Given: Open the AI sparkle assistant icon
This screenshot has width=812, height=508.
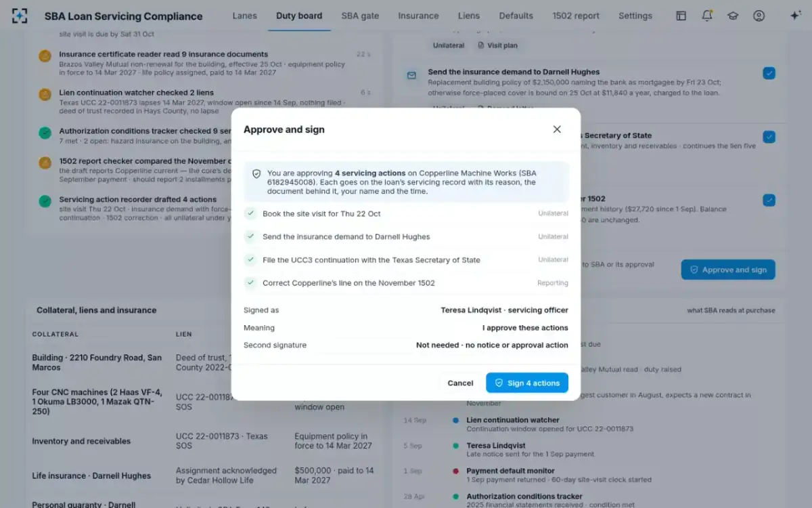Looking at the screenshot, I should click(796, 16).
